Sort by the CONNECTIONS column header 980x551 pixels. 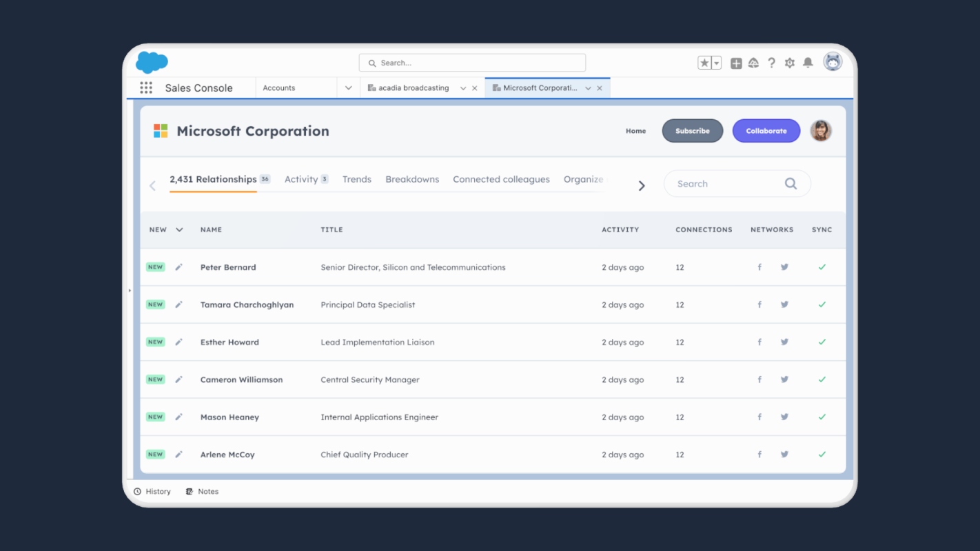[704, 230]
